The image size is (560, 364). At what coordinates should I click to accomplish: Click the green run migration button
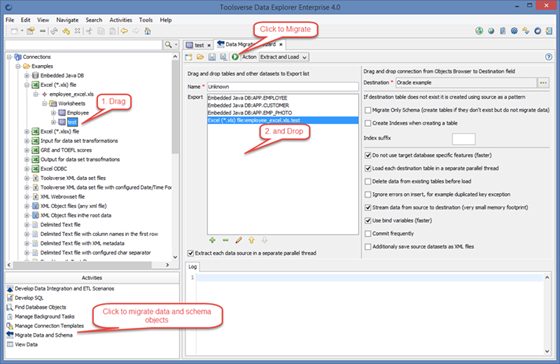pyautogui.click(x=235, y=57)
